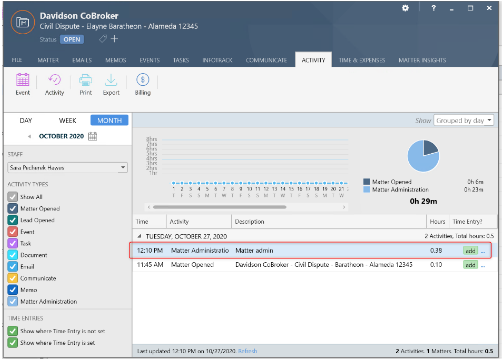Toggle the Communicate activity type checkbox

13,278
